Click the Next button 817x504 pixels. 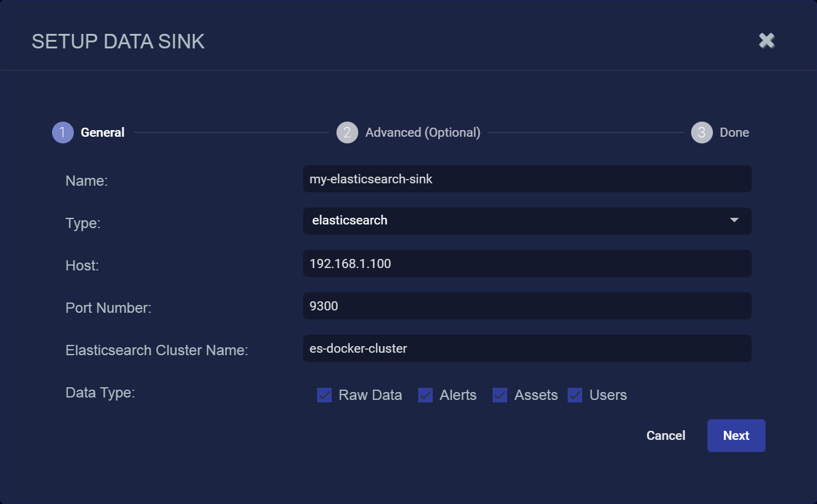[x=737, y=436]
